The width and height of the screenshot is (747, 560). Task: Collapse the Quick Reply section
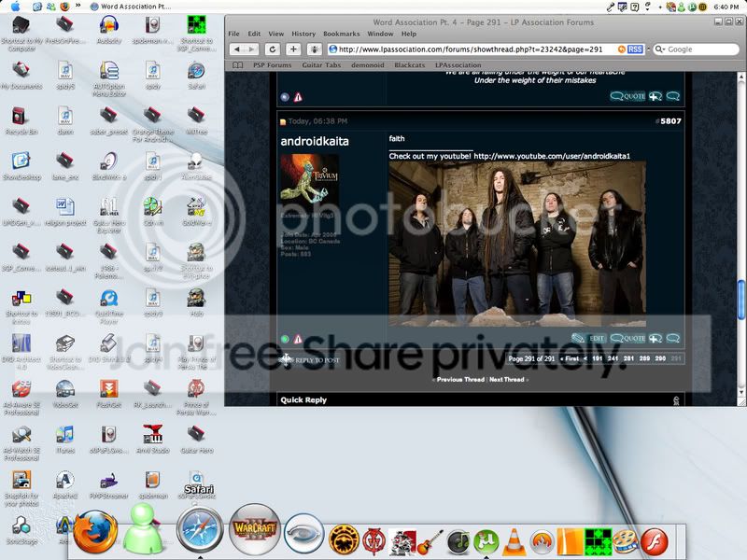coord(676,400)
